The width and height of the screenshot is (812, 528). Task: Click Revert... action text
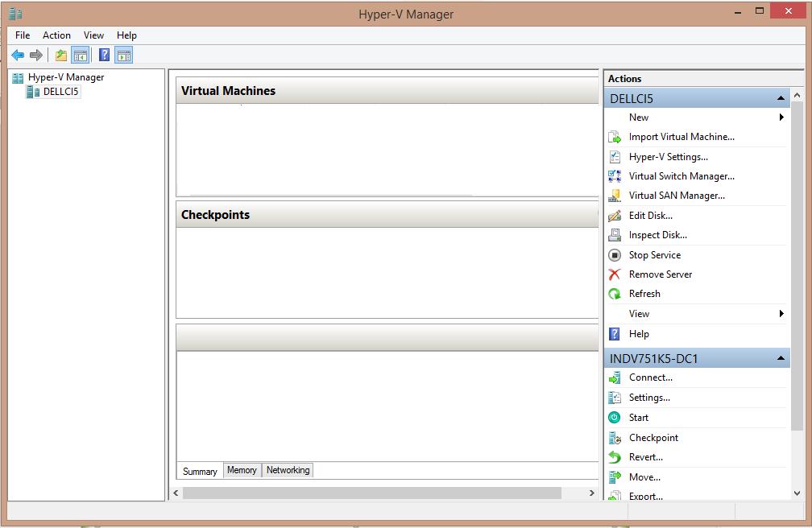tap(646, 457)
